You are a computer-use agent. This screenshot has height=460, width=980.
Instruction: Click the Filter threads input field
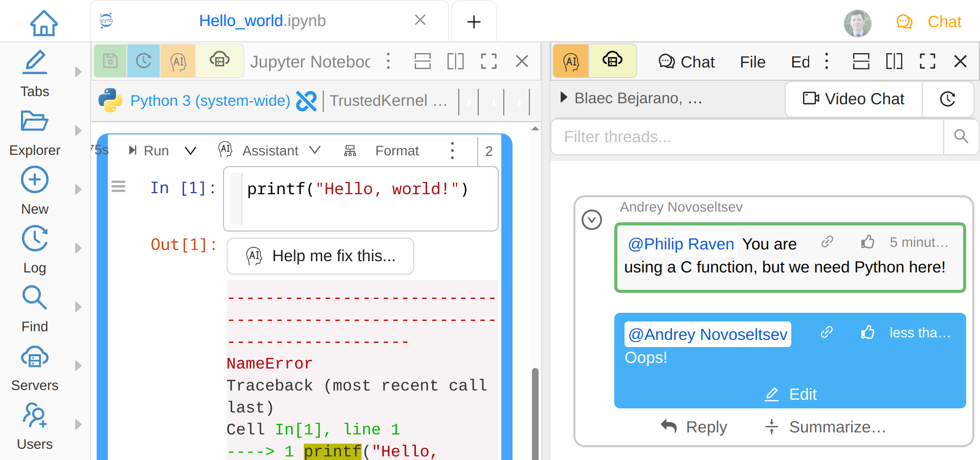[x=747, y=136]
